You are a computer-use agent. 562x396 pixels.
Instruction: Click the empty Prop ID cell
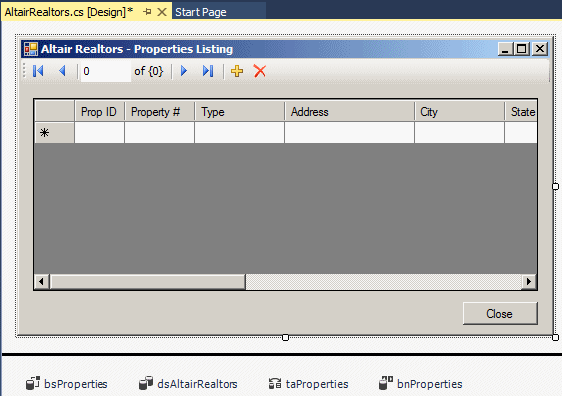[100, 133]
